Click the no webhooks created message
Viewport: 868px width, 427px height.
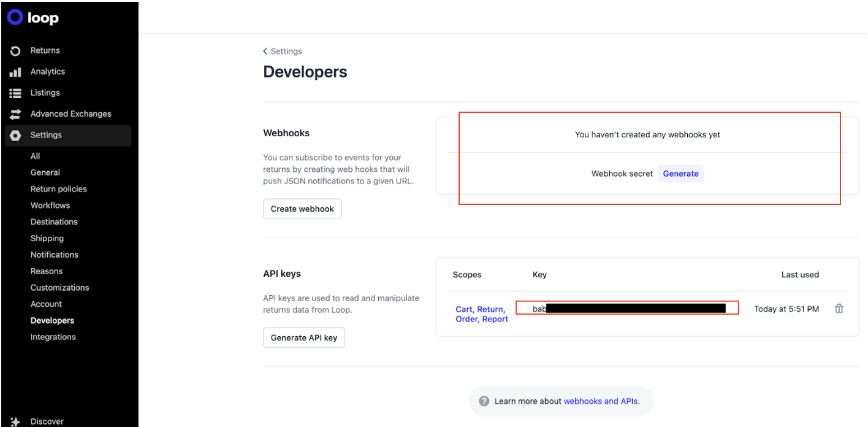pos(647,134)
